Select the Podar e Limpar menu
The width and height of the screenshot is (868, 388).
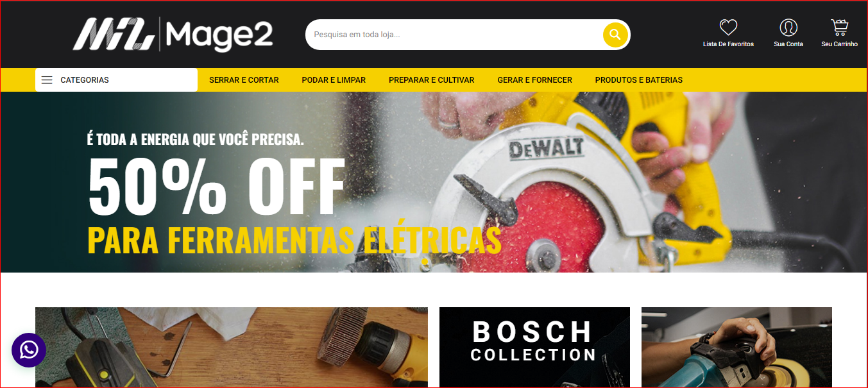click(x=334, y=80)
